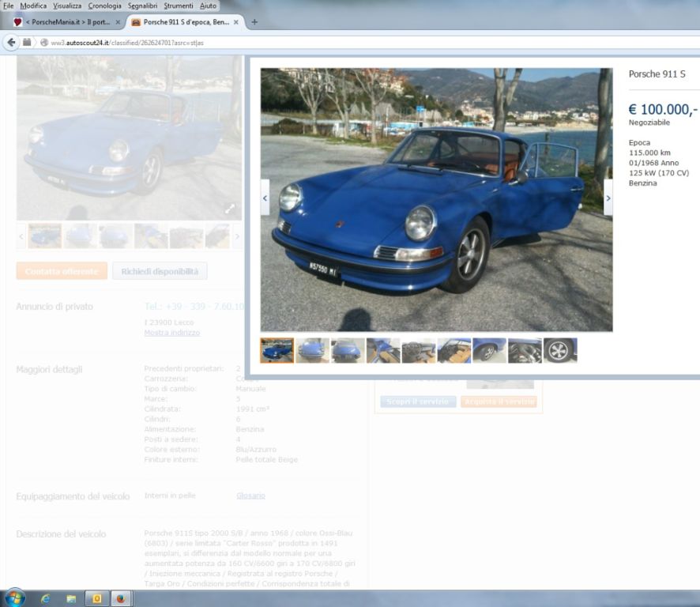Screen dimensions: 700x607
Task: Show the next photo in the lightbox
Action: [x=608, y=198]
